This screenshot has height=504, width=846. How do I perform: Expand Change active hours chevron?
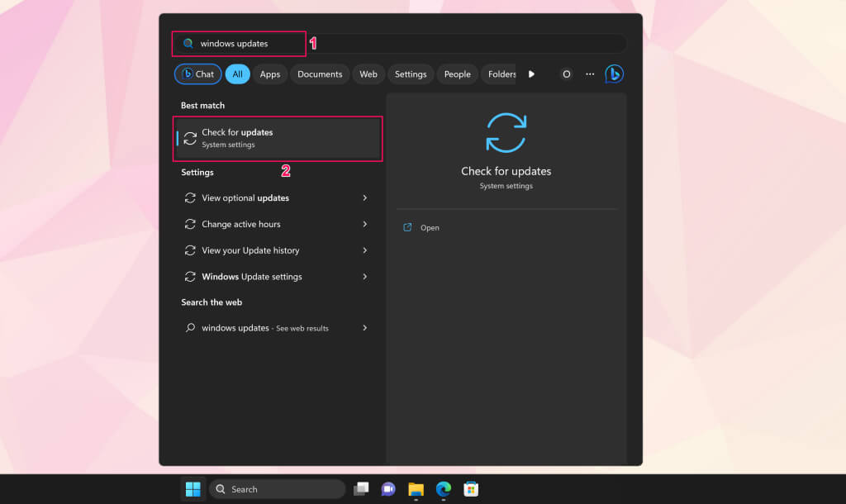point(364,225)
